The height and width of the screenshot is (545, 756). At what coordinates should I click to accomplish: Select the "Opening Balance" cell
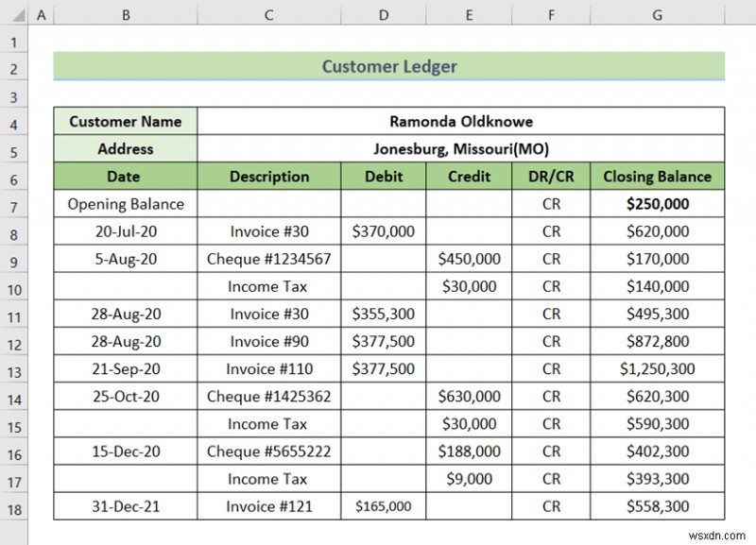point(125,204)
